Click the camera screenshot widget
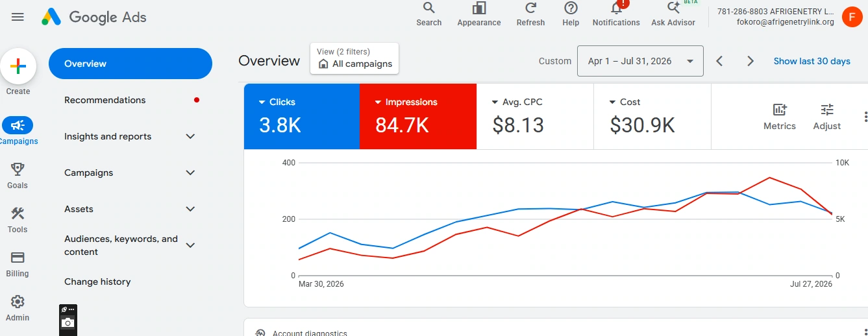This screenshot has height=336, width=868. coord(68,322)
